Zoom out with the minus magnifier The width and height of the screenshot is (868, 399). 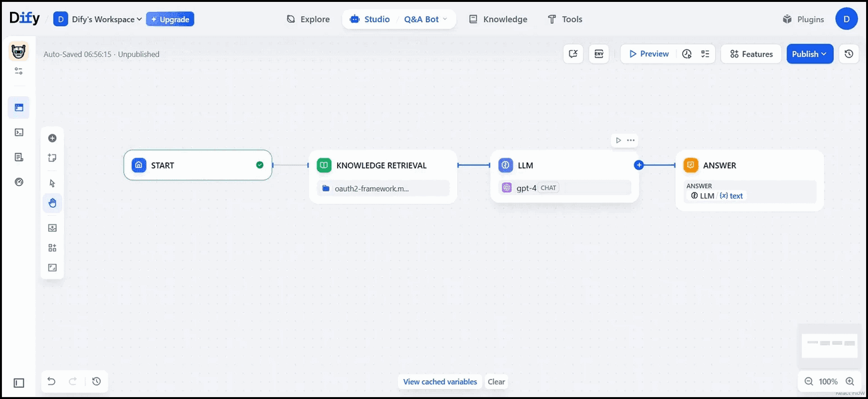click(x=809, y=382)
